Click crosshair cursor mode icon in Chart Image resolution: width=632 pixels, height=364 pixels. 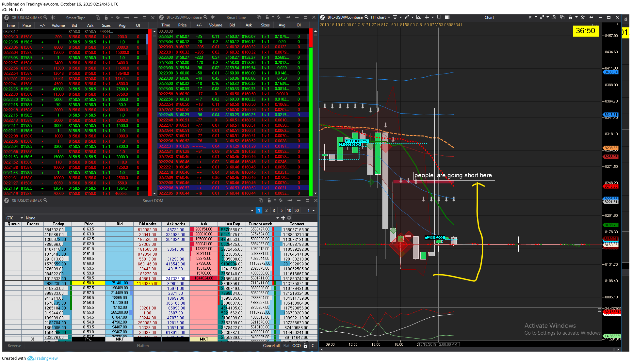tap(530, 17)
